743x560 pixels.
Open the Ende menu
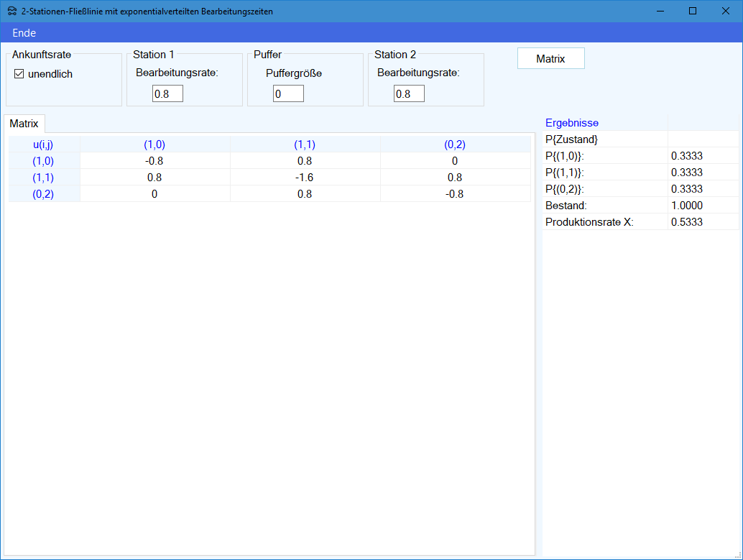coord(24,33)
